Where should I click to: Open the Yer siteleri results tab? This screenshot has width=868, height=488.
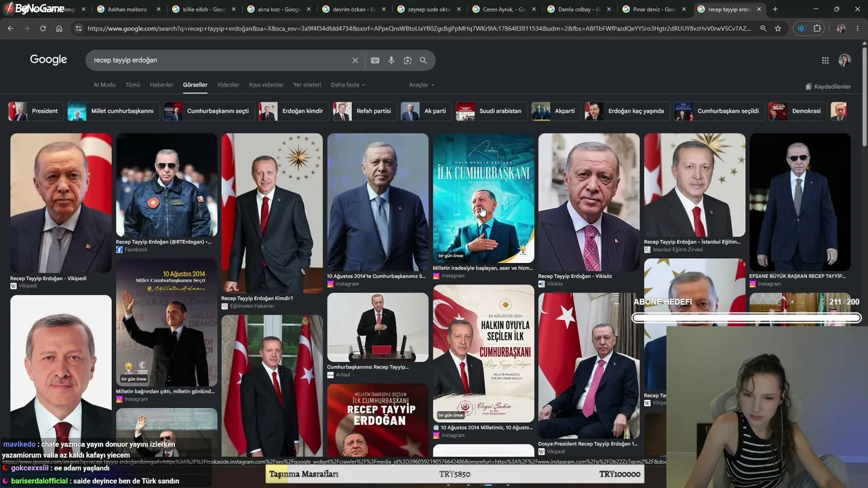point(307,85)
